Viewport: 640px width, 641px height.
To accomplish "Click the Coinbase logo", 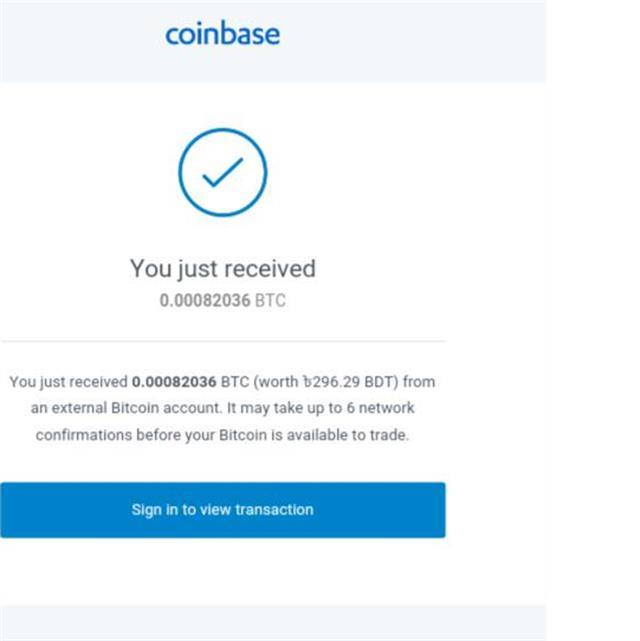I will click(x=222, y=34).
